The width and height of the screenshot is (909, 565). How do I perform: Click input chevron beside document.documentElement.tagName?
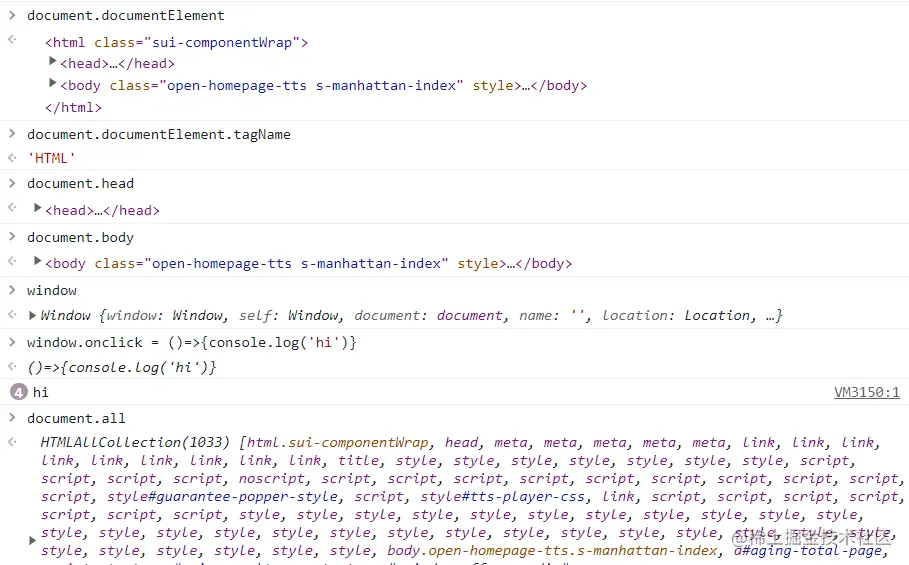coord(12,134)
